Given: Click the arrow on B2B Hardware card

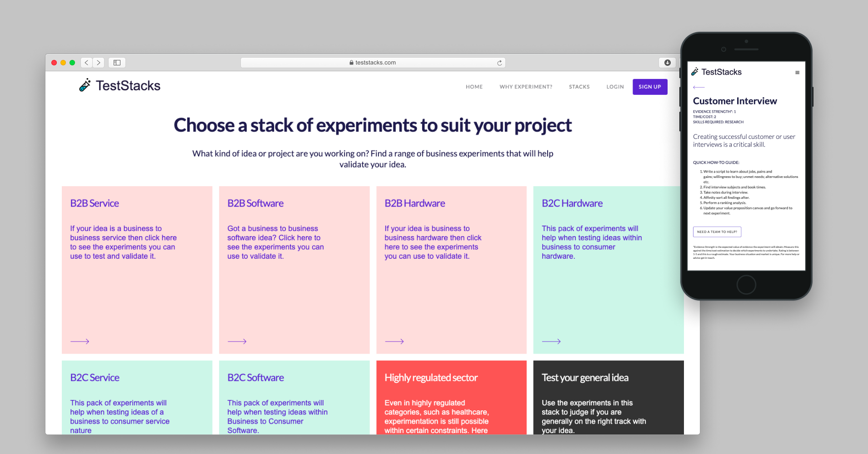Looking at the screenshot, I should (394, 341).
